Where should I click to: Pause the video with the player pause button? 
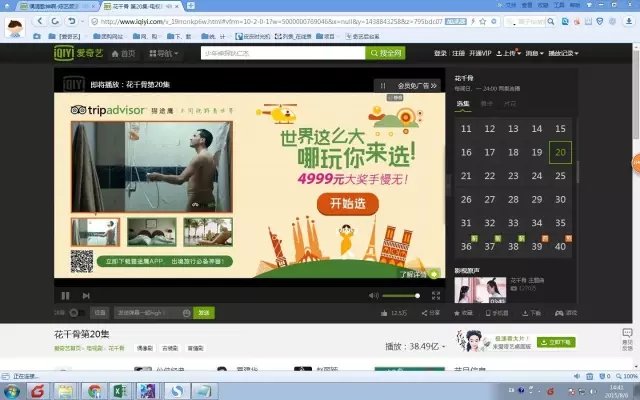tap(66, 296)
